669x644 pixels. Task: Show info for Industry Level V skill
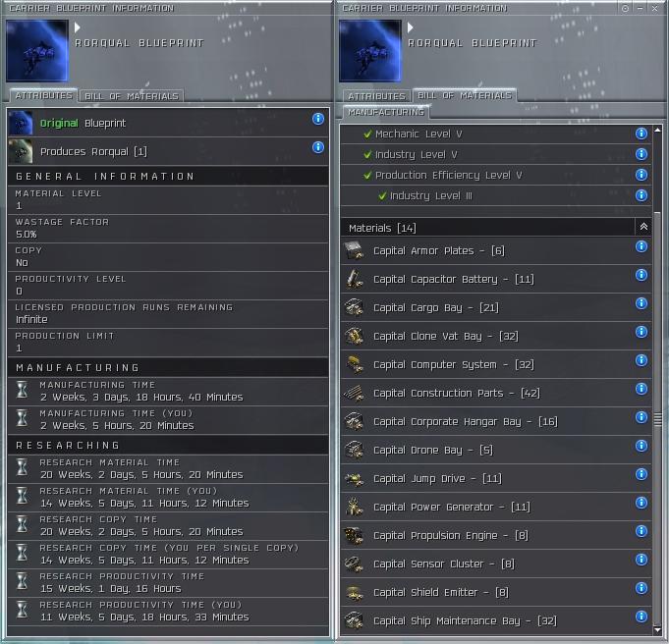click(x=641, y=154)
